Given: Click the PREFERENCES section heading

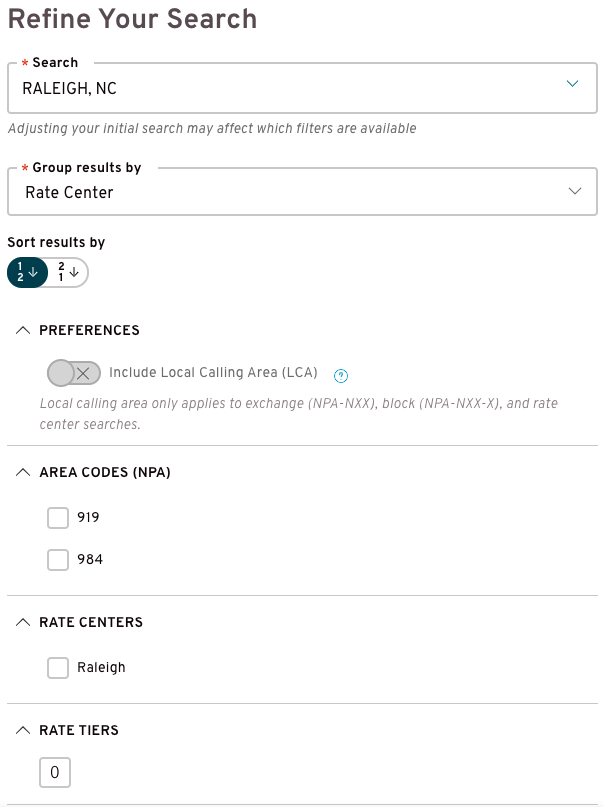Looking at the screenshot, I should pyautogui.click(x=90, y=330).
